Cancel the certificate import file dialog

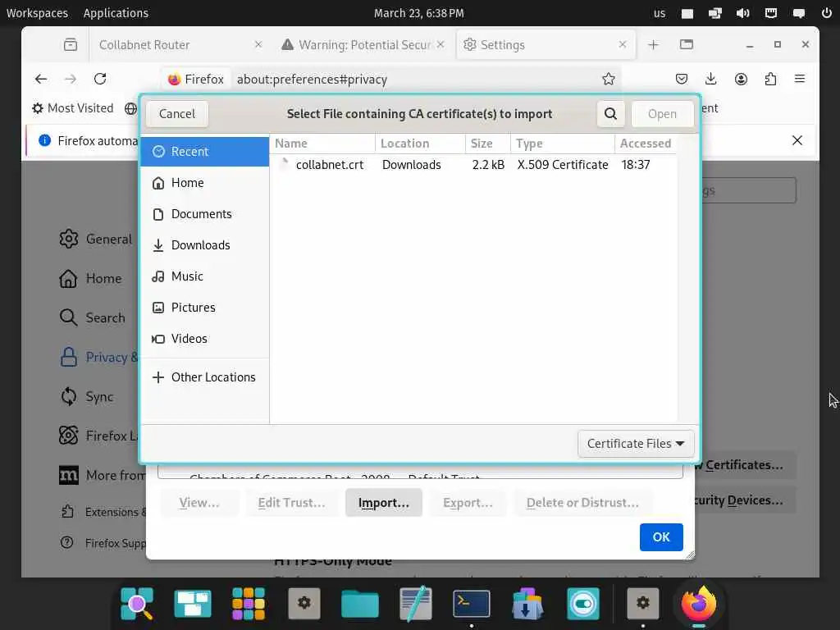point(177,113)
